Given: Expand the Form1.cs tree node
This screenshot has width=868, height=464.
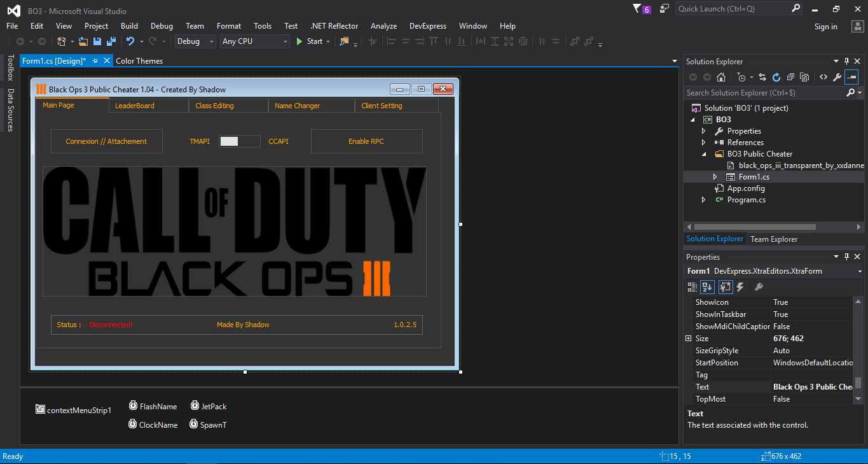Looking at the screenshot, I should click(x=715, y=177).
